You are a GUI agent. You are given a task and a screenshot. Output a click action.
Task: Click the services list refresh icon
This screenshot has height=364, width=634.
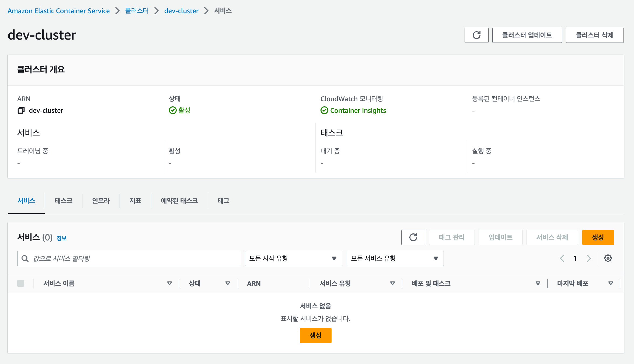point(413,237)
